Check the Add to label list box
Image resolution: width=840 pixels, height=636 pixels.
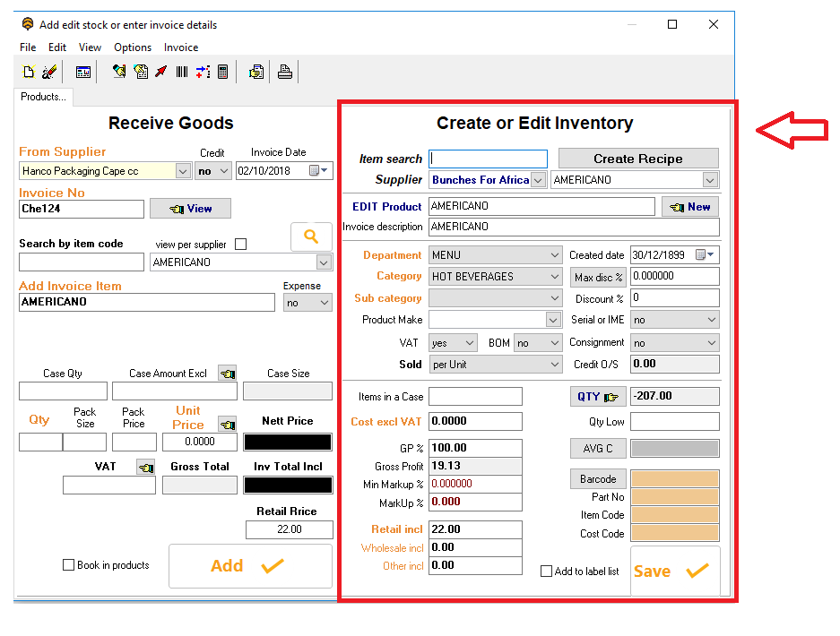point(547,572)
